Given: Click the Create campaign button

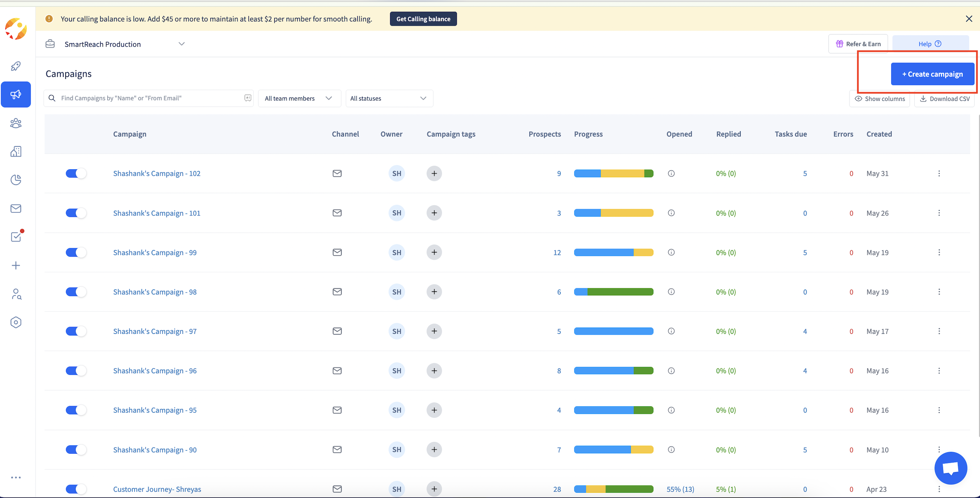Looking at the screenshot, I should tap(932, 74).
